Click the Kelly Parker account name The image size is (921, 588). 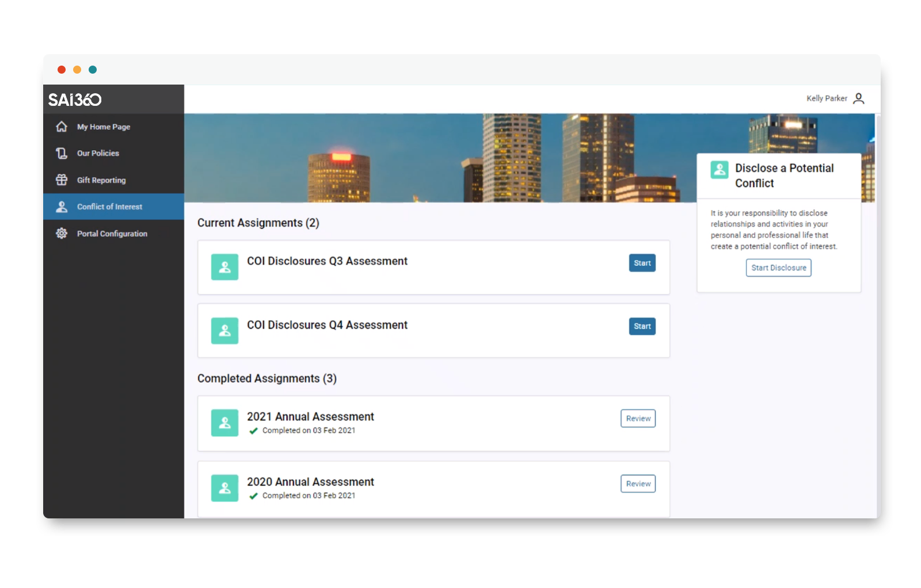click(x=826, y=98)
